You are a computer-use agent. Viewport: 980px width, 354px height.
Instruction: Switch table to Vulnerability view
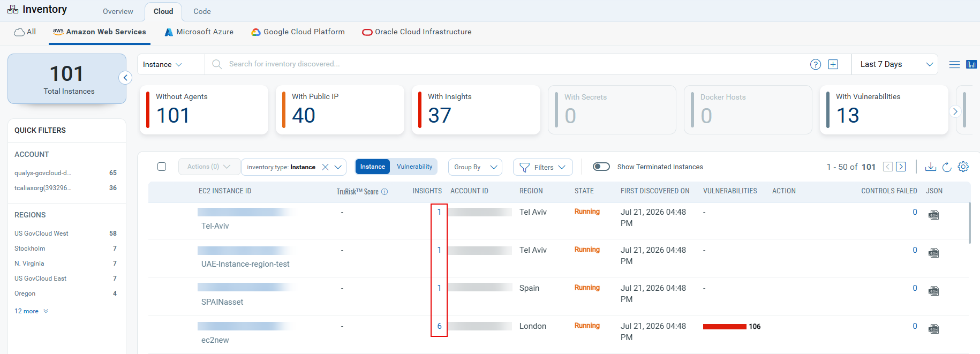tap(414, 167)
